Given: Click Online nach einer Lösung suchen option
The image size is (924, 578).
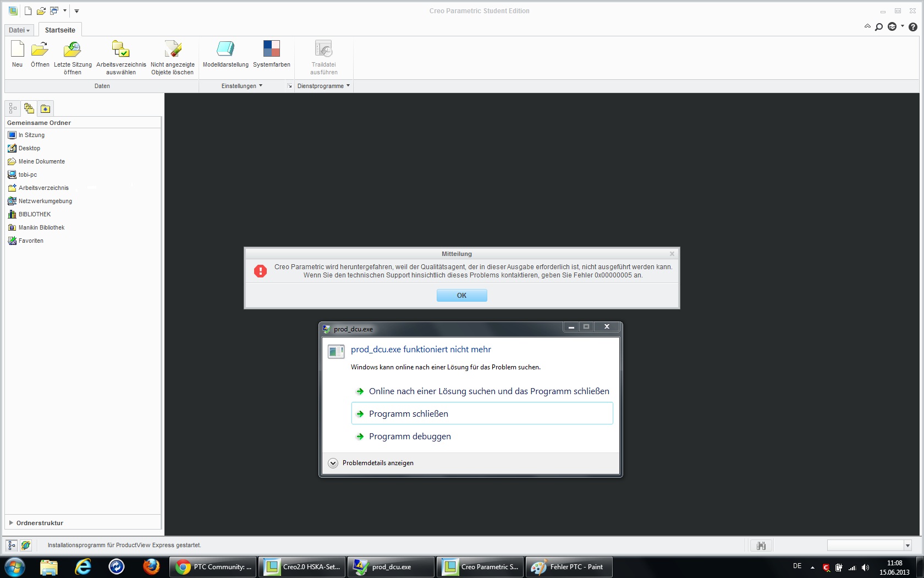Looking at the screenshot, I should pos(482,391).
